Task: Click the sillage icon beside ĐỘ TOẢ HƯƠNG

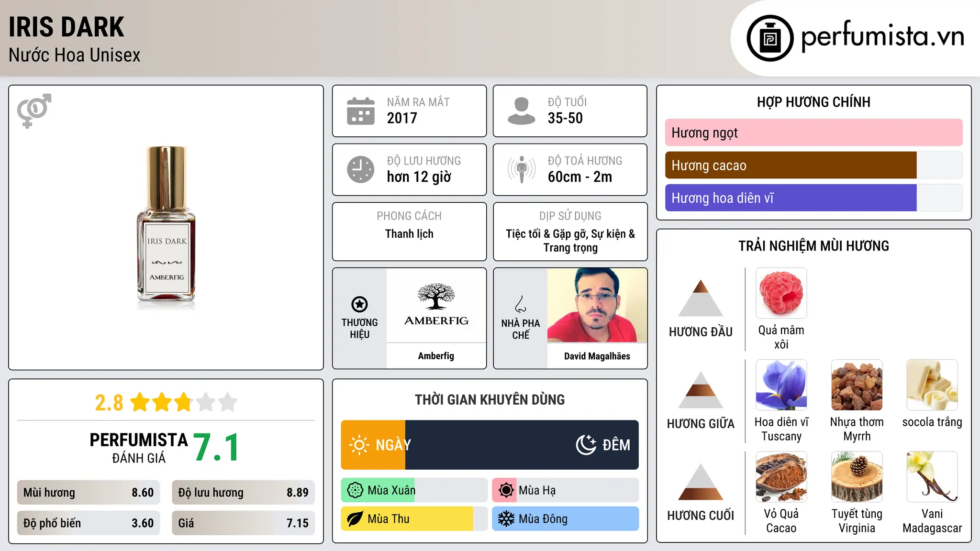Action: tap(522, 169)
